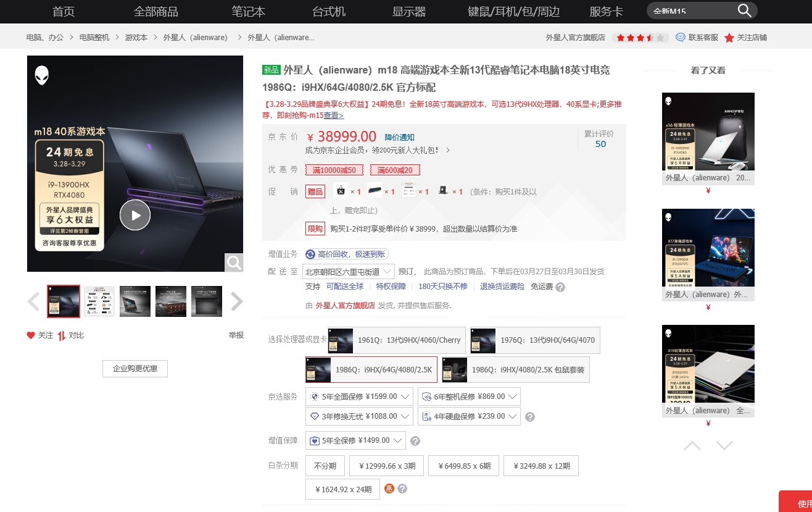Click the 举报 report link
This screenshot has width=812, height=512.
point(236,335)
